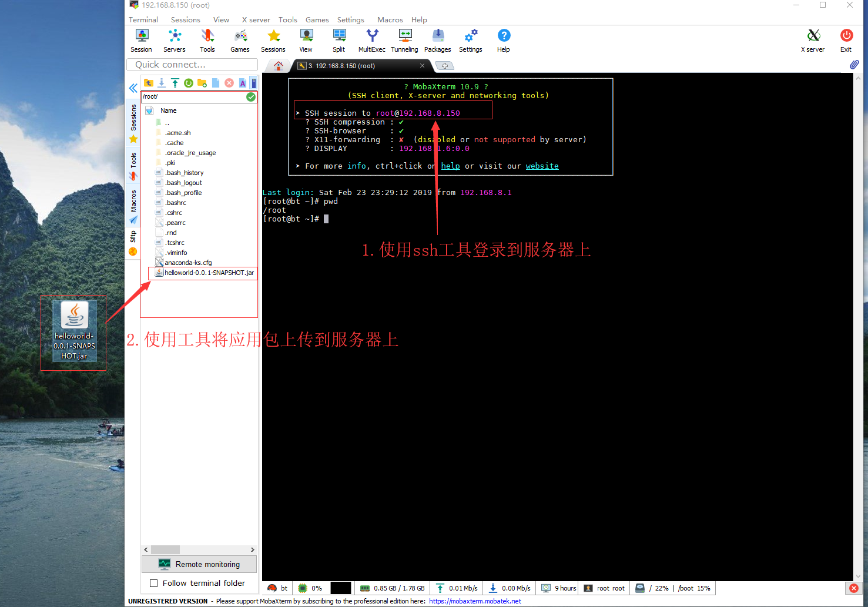
Task: Open the Terminal menu
Action: pyautogui.click(x=143, y=19)
